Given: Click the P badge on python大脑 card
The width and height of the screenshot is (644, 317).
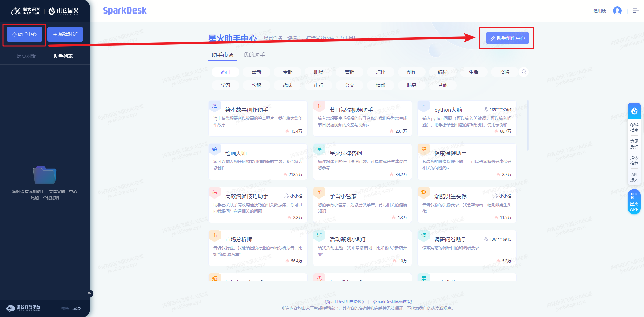Looking at the screenshot, I should (x=424, y=106).
